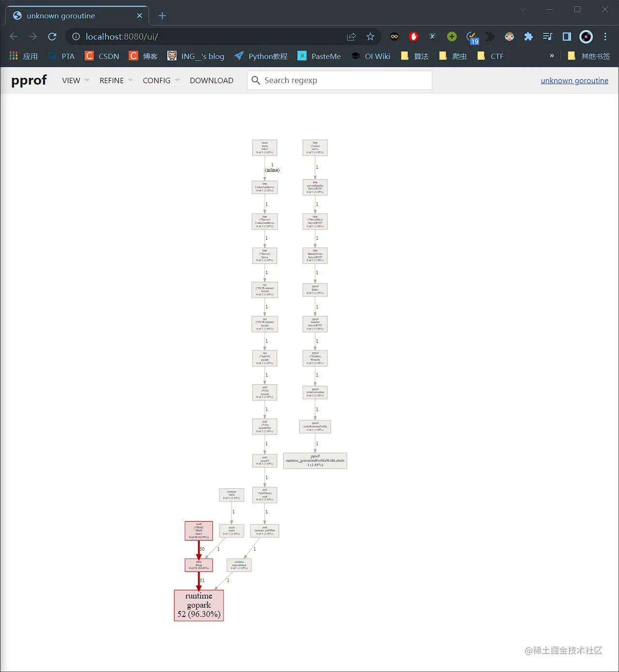Click the music playlist extension icon
The width and height of the screenshot is (619, 672).
tap(547, 36)
